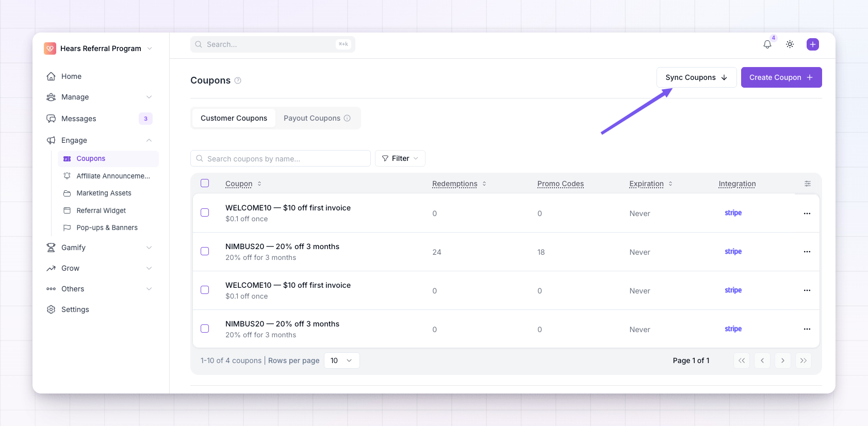Select all coupons header checkbox

(x=205, y=183)
